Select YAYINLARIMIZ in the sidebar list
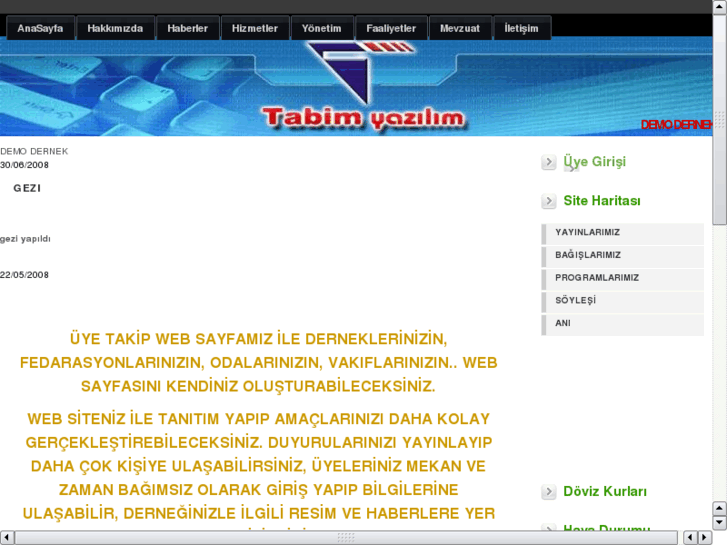This screenshot has width=727, height=545. point(623,234)
